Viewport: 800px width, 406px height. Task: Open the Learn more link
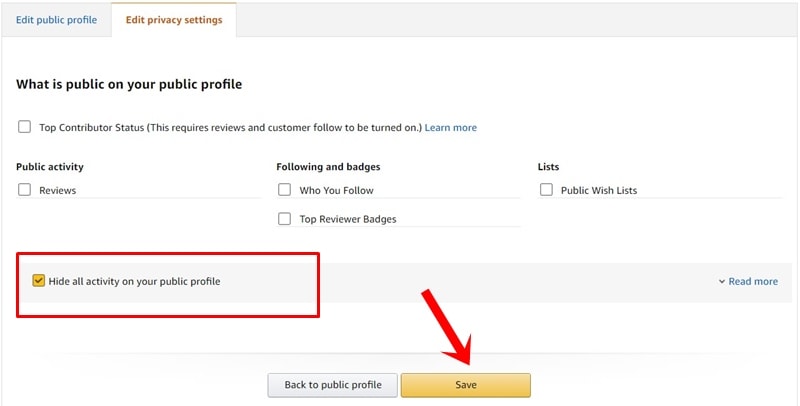[451, 128]
